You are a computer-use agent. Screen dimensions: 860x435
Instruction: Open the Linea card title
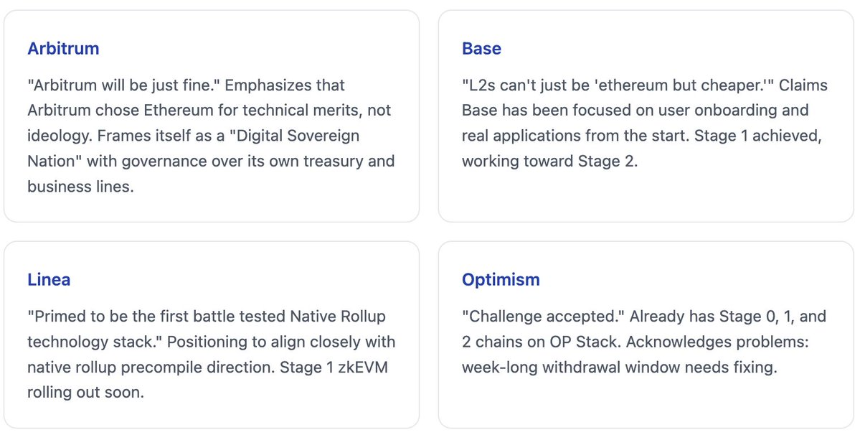(x=49, y=280)
